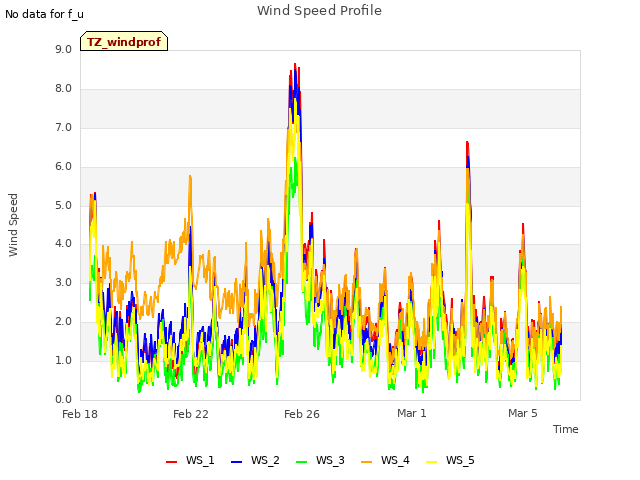Click the 3.0 y-axis tick label
This screenshot has height=480, width=640.
point(63,282)
